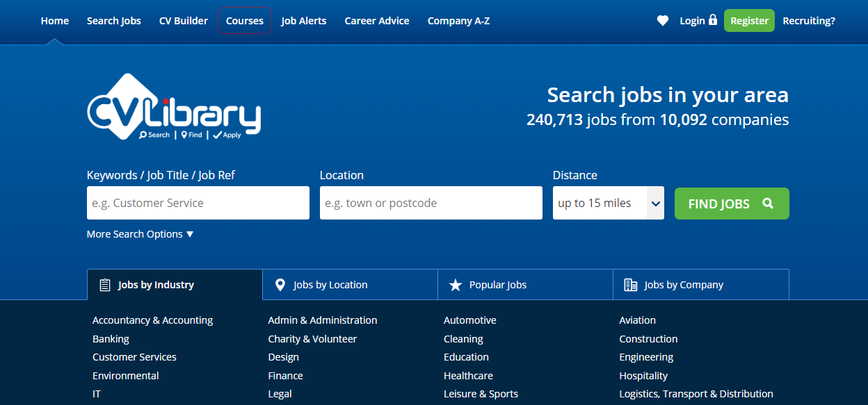Open the Distance dropdown
This screenshot has width=868, height=405.
click(608, 203)
